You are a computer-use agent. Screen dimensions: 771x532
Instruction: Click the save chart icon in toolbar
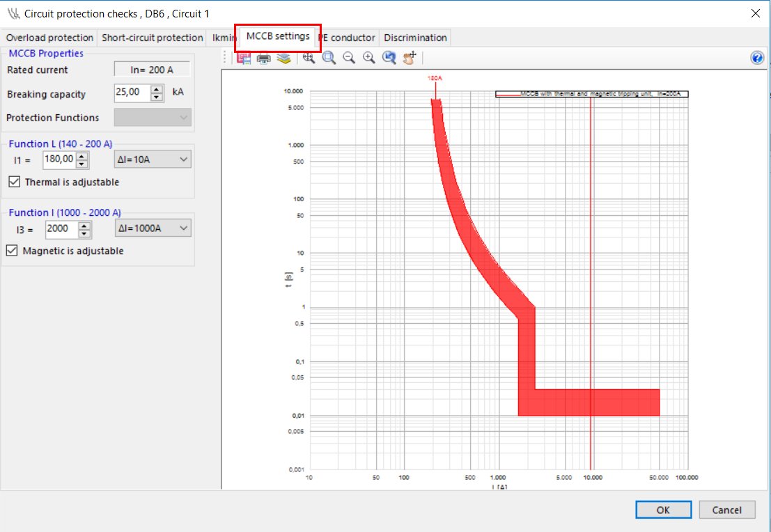click(x=244, y=58)
